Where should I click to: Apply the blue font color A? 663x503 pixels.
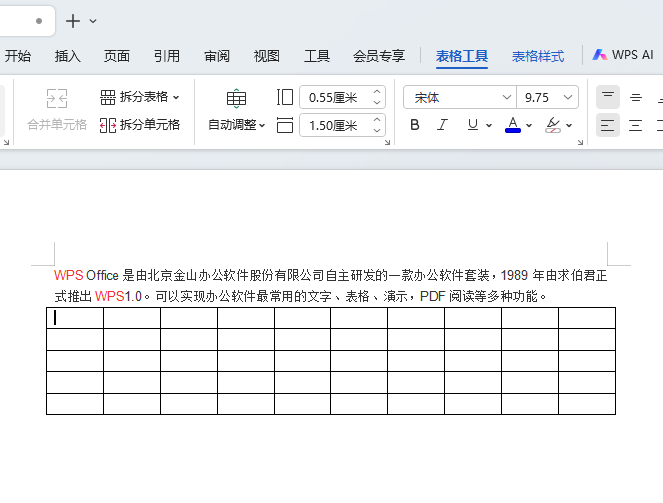[512, 125]
